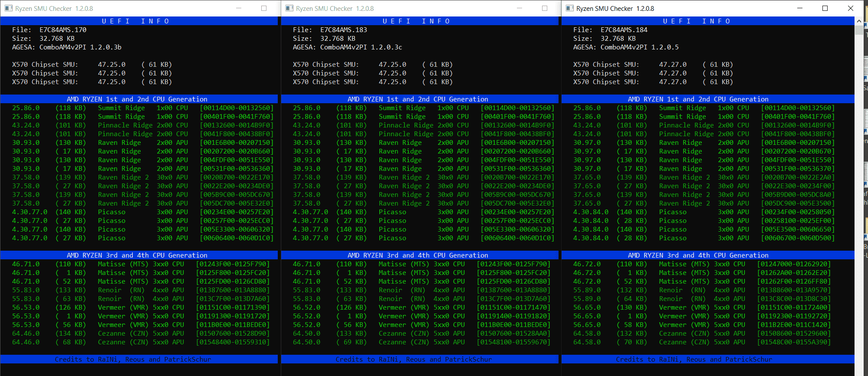The height and width of the screenshot is (376, 868).
Task: Click the Credits line in the E7C84AMS.184 window
Action: [x=694, y=360]
